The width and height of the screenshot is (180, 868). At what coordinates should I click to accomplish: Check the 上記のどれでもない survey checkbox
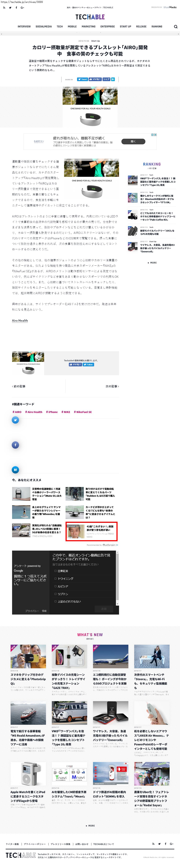point(55,601)
